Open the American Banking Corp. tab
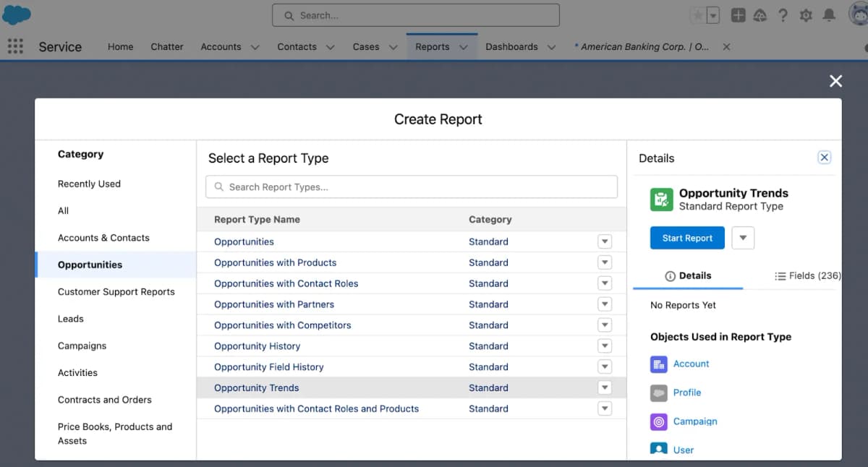 coord(642,47)
